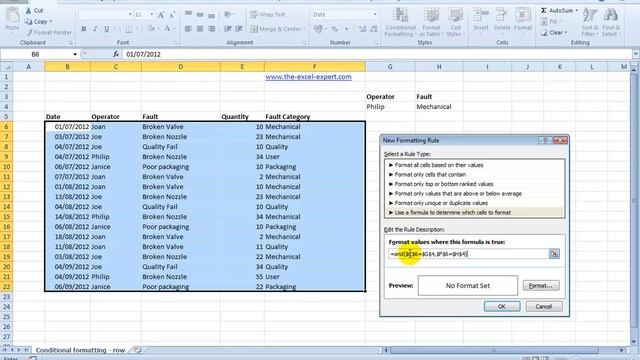Open the Sort & Filter menu

coord(589,22)
